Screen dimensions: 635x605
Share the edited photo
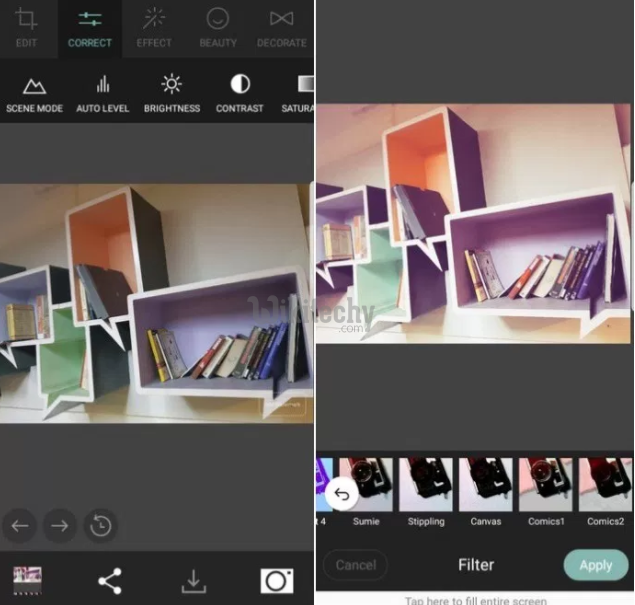[x=110, y=580]
